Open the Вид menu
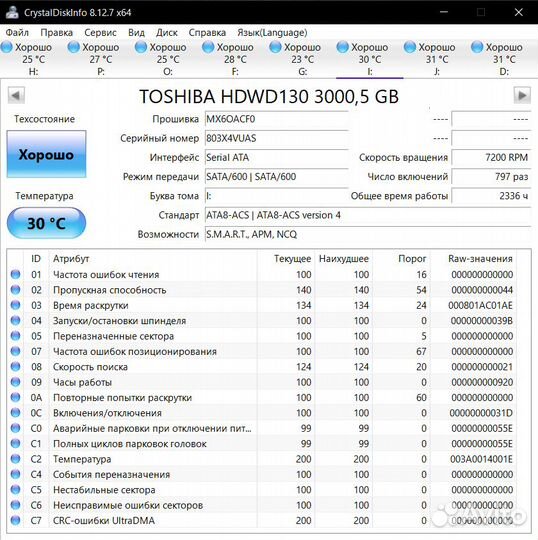This screenshot has height=540, width=538. (136, 33)
